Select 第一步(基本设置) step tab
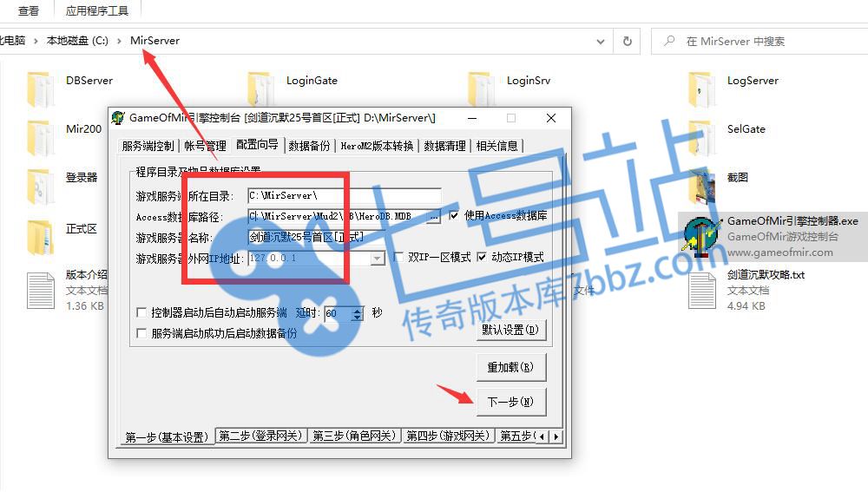Viewport: 868px width, 492px height. pyautogui.click(x=166, y=437)
